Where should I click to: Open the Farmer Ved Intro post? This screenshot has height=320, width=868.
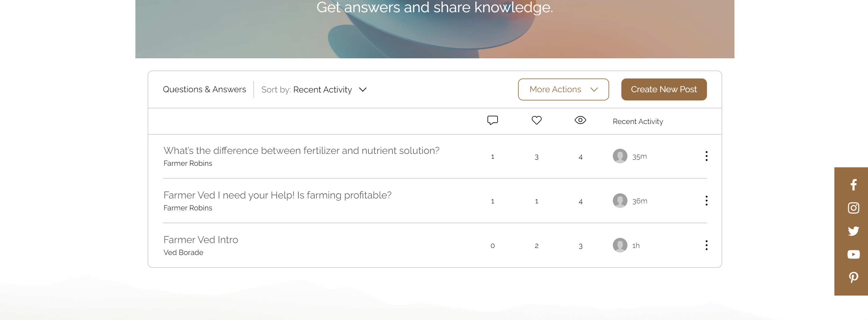[200, 240]
